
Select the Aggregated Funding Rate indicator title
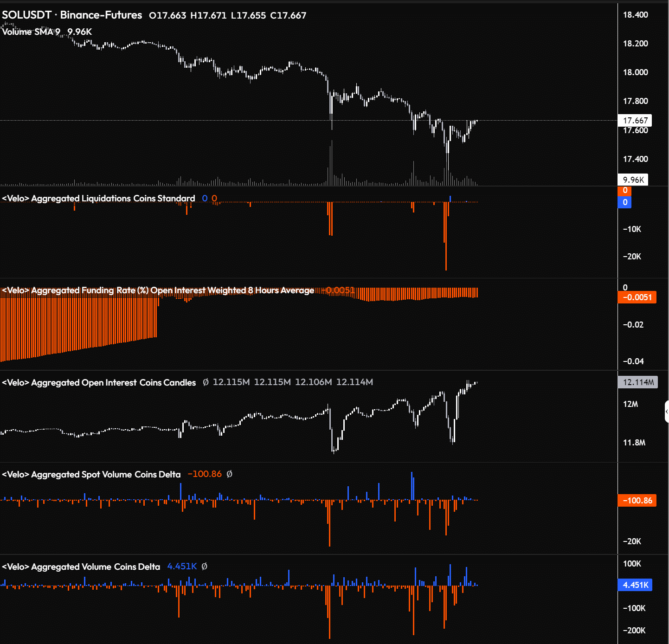(x=158, y=290)
